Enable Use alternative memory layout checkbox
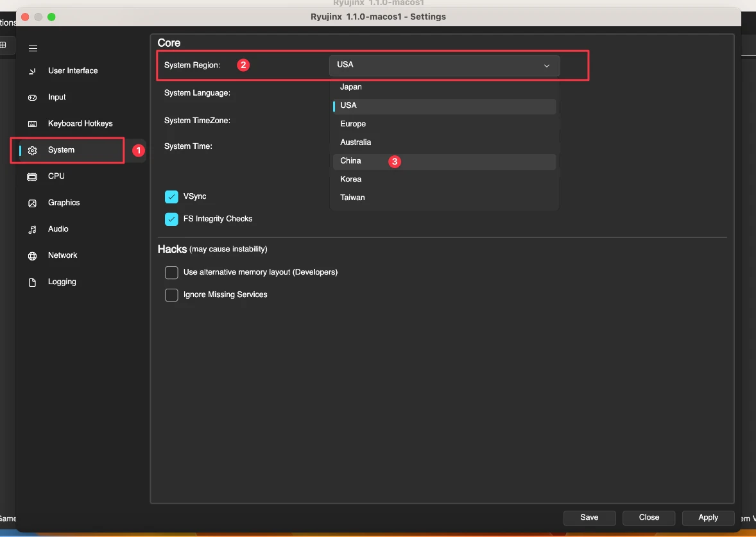The image size is (756, 537). coord(171,273)
